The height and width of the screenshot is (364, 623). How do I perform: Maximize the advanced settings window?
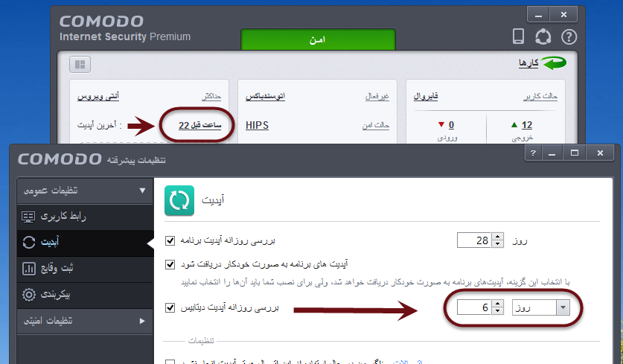pyautogui.click(x=575, y=153)
